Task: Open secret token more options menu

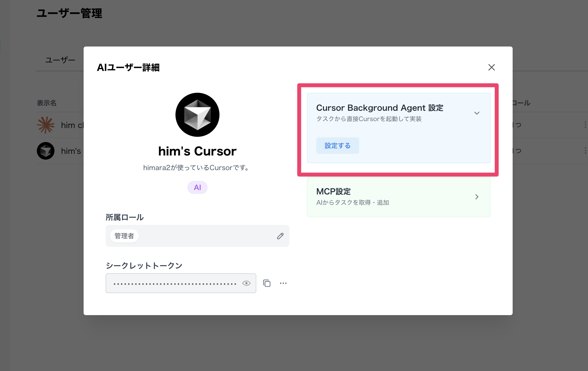Action: (283, 283)
